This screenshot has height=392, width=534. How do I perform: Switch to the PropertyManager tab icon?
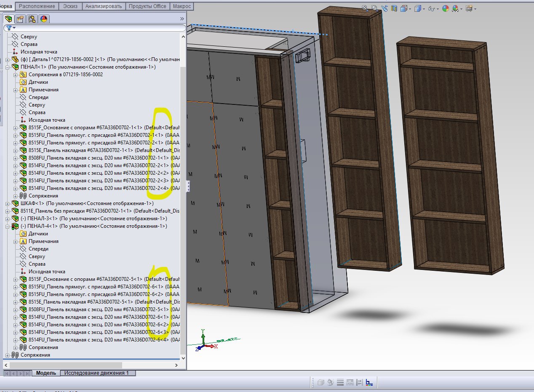tap(20, 19)
